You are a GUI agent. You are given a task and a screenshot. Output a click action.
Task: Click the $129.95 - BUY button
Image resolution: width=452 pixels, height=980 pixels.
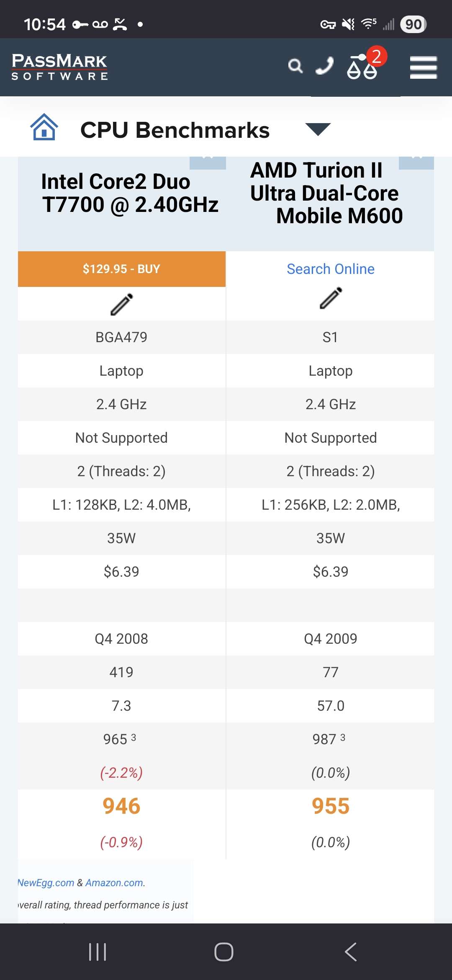pyautogui.click(x=121, y=269)
